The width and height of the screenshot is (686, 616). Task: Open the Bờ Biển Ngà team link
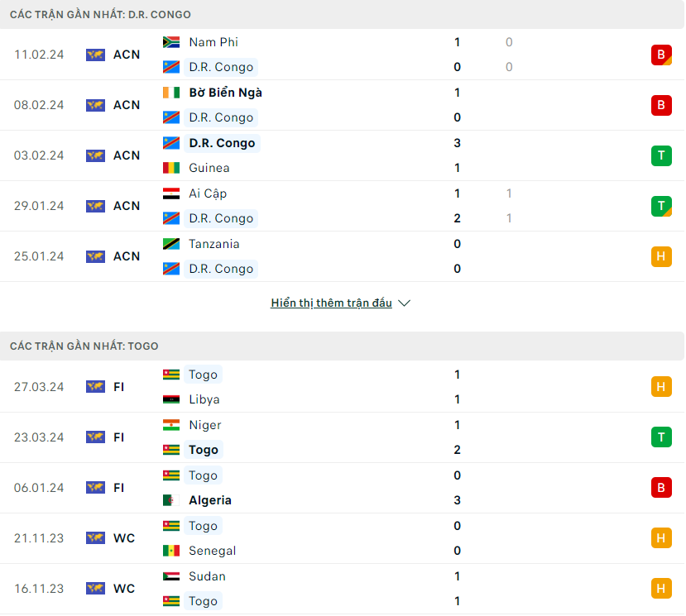(x=225, y=93)
